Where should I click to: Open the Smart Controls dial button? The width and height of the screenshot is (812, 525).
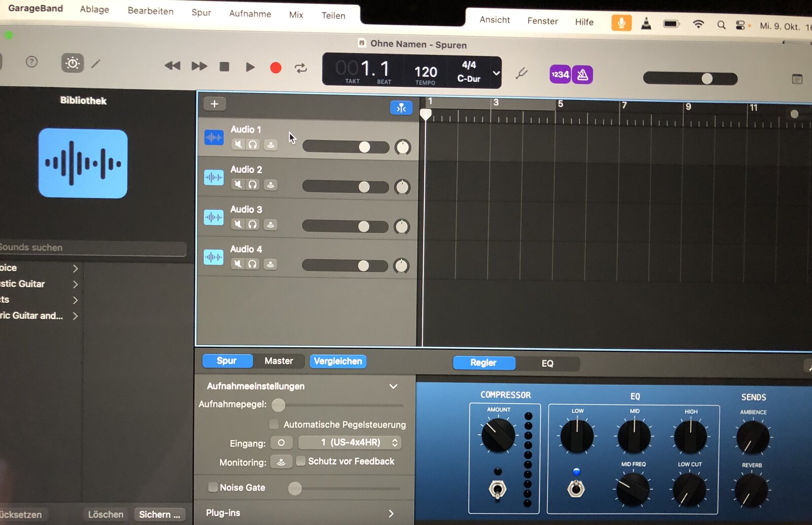[x=73, y=63]
